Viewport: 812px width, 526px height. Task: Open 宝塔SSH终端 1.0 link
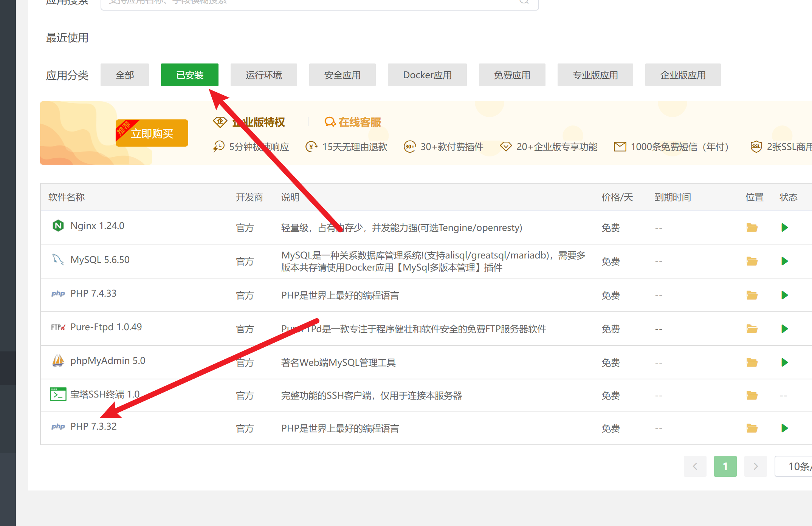(105, 394)
